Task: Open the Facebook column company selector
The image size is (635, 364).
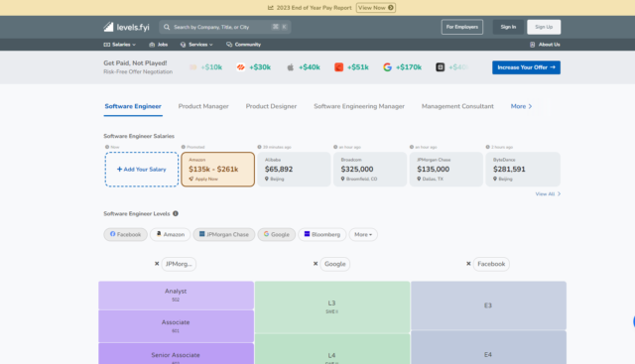Action: click(491, 264)
